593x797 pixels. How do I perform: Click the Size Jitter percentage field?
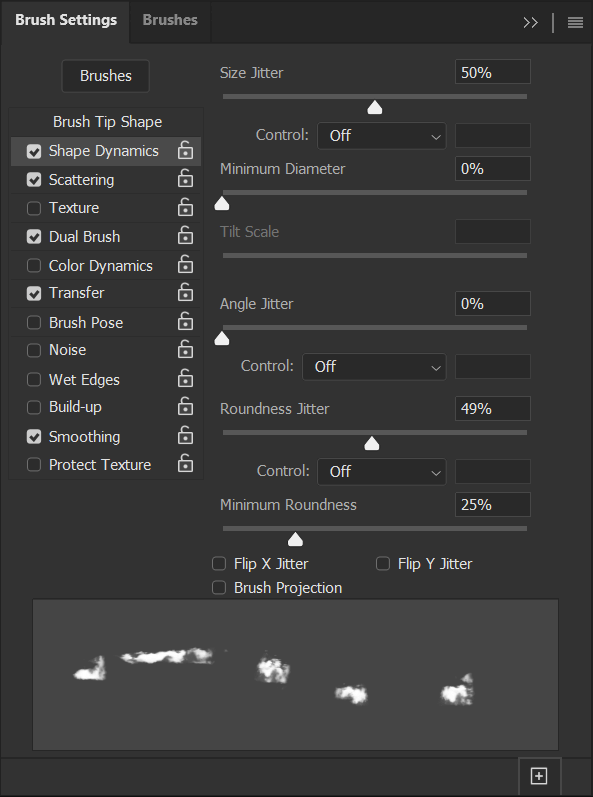(492, 72)
